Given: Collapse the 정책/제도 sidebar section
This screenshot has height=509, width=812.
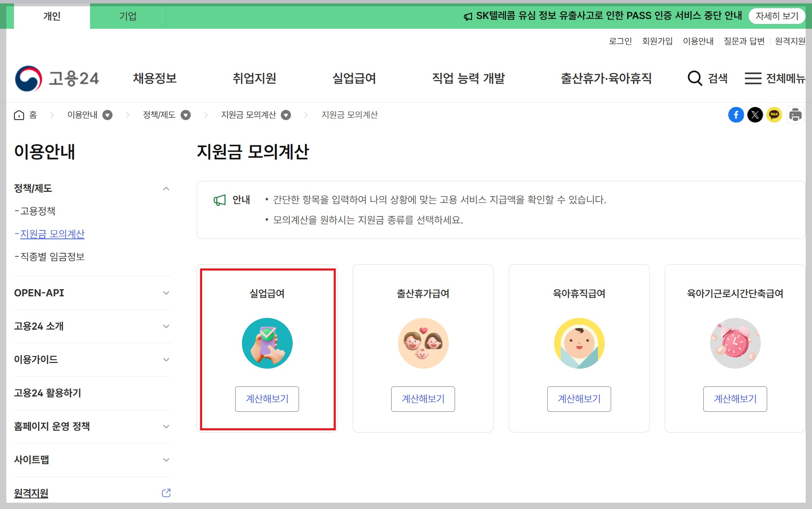Looking at the screenshot, I should point(166,189).
